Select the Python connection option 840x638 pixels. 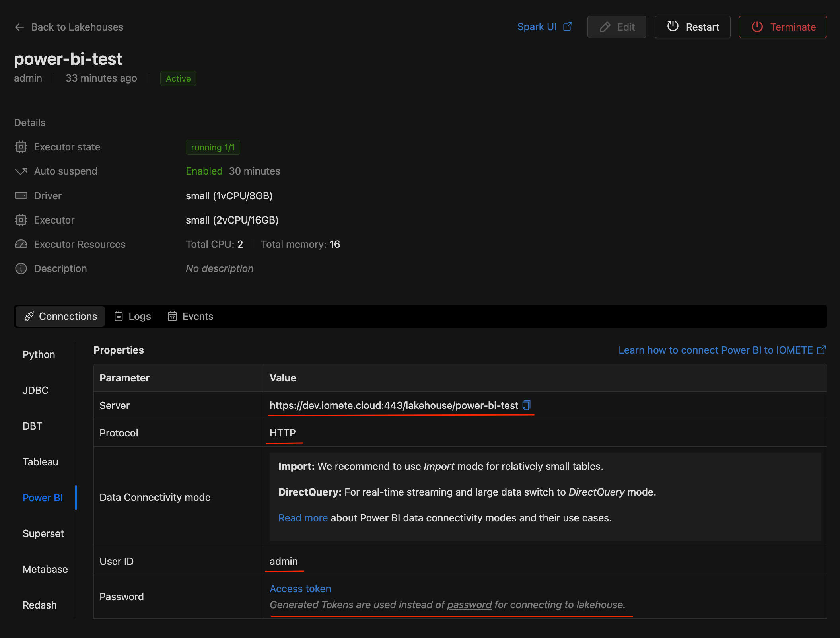click(x=39, y=354)
